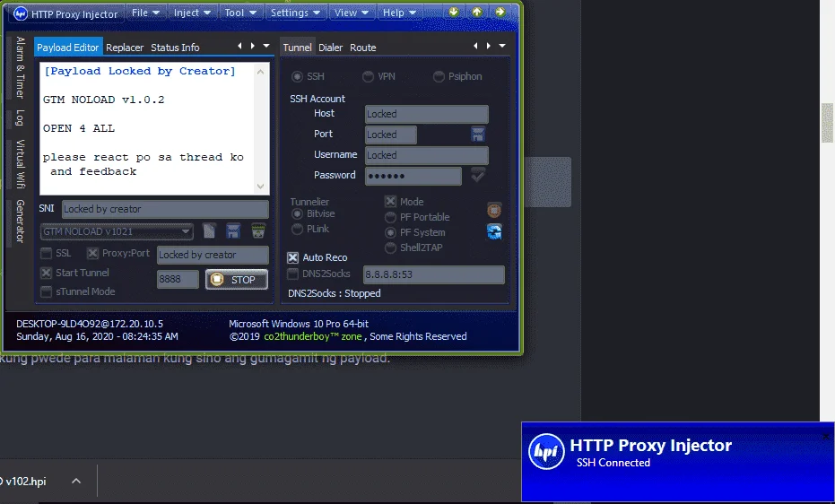Switch to the Tunnel tab
This screenshot has height=504, width=835.
(x=297, y=48)
